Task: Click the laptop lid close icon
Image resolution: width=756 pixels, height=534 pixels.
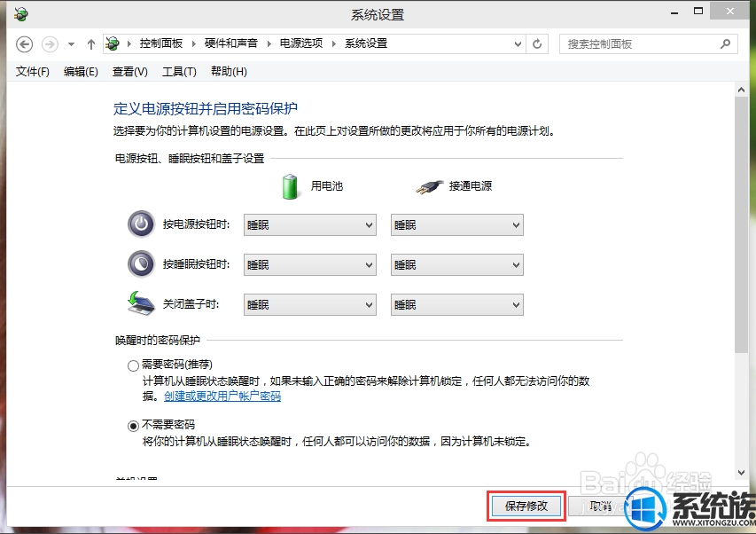Action: (x=141, y=303)
